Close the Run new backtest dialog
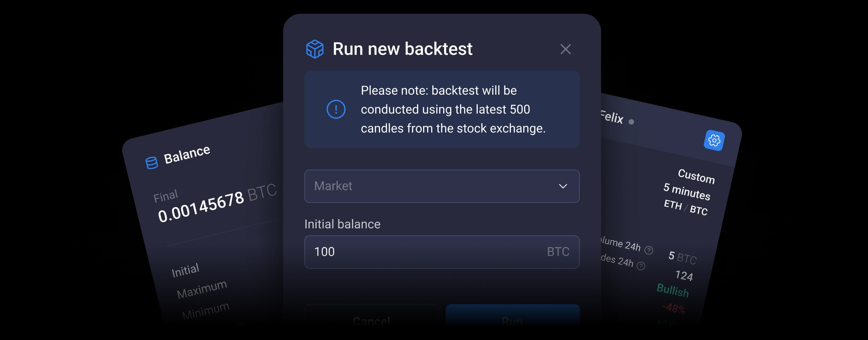868x340 pixels. tap(565, 49)
